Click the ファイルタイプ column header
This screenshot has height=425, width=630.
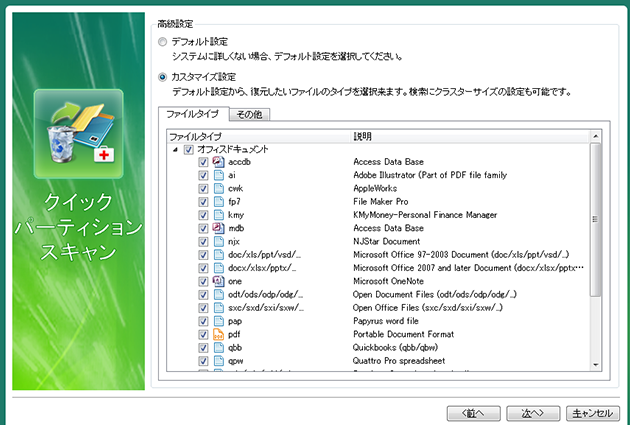pos(258,136)
